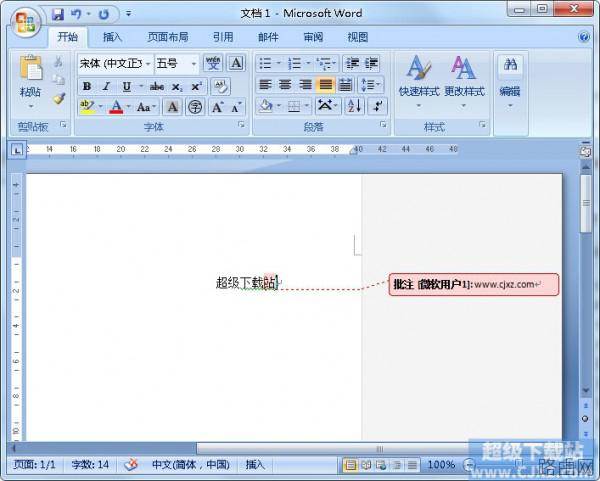The height and width of the screenshot is (481, 600).
Task: Customize Quick Access Toolbar arrow
Action: (129, 14)
